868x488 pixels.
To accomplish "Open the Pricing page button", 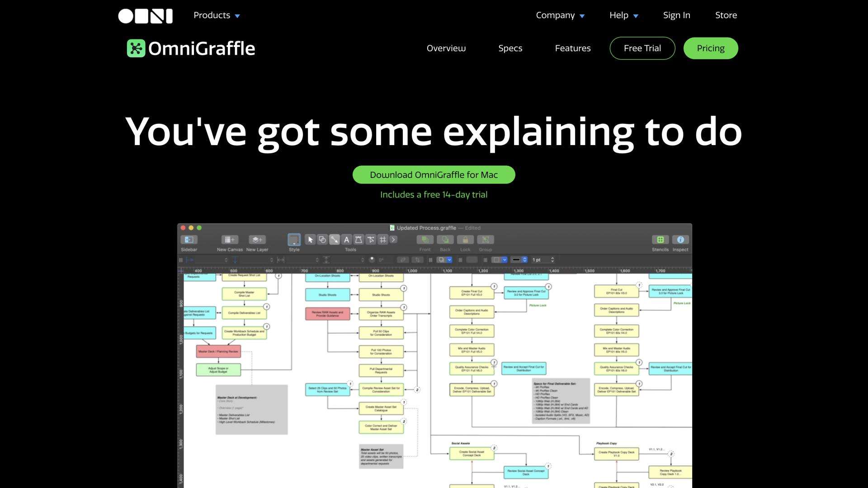I will point(711,48).
